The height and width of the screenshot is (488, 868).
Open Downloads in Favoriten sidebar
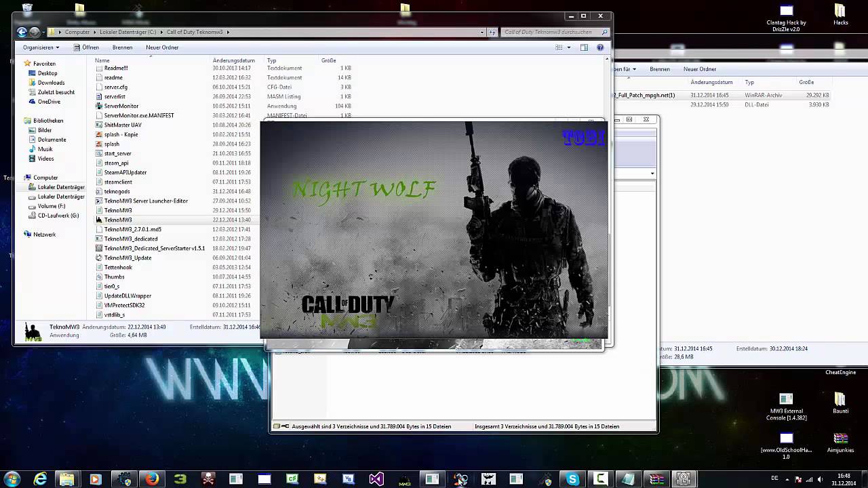pyautogui.click(x=51, y=83)
